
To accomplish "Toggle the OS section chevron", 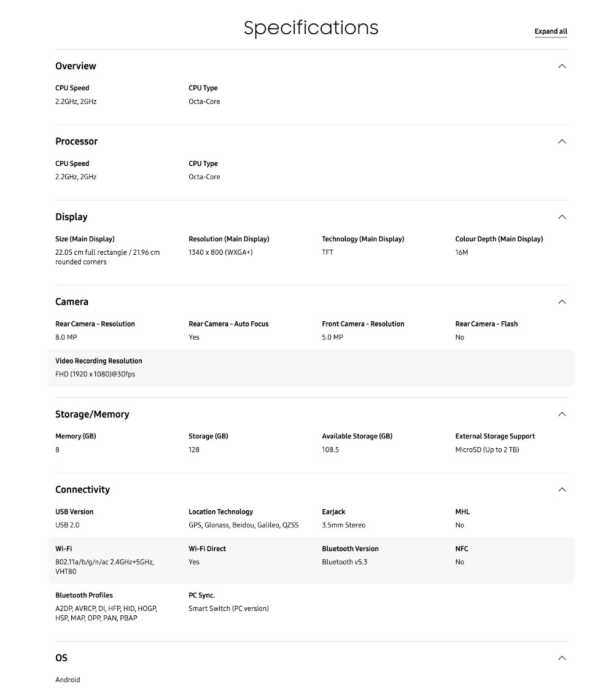I will (561, 658).
